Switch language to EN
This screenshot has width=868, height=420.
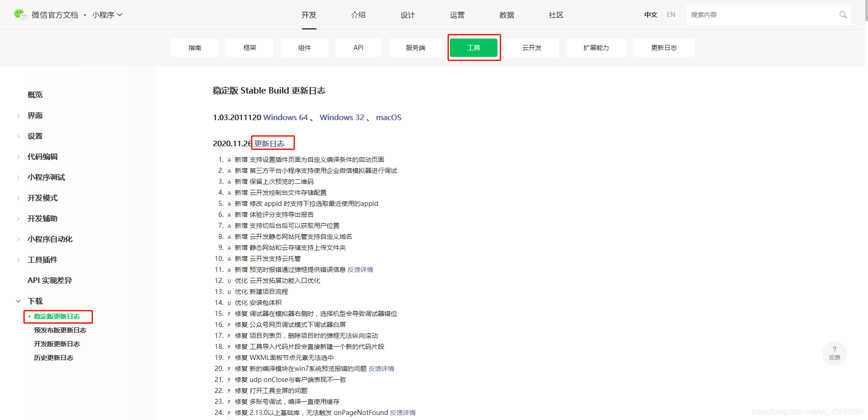[x=671, y=15]
